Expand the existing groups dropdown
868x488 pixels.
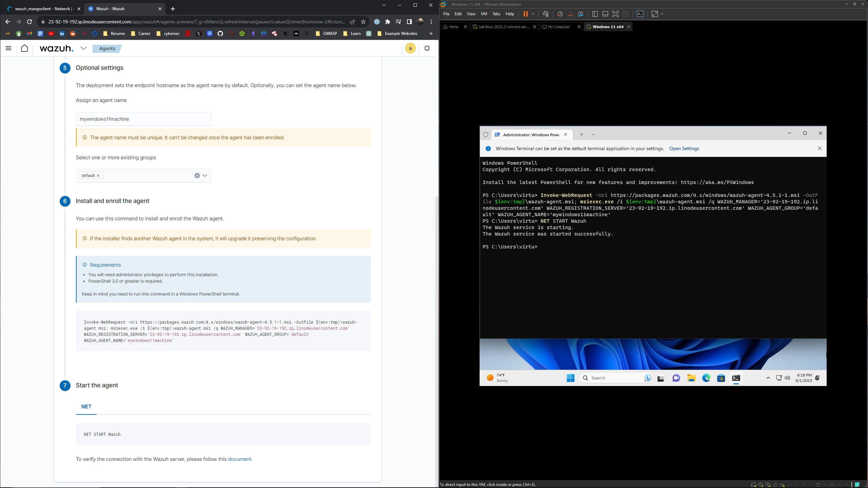click(205, 176)
